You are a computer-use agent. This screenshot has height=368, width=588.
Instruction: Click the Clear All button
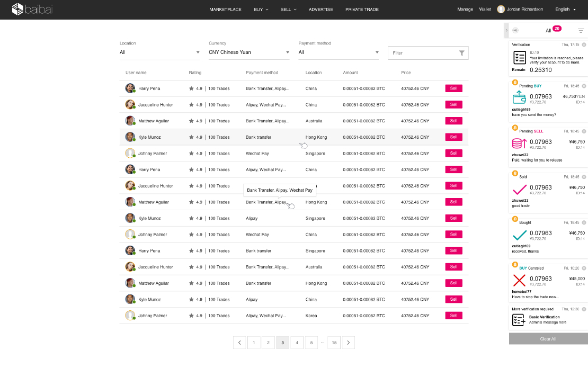pyautogui.click(x=548, y=339)
